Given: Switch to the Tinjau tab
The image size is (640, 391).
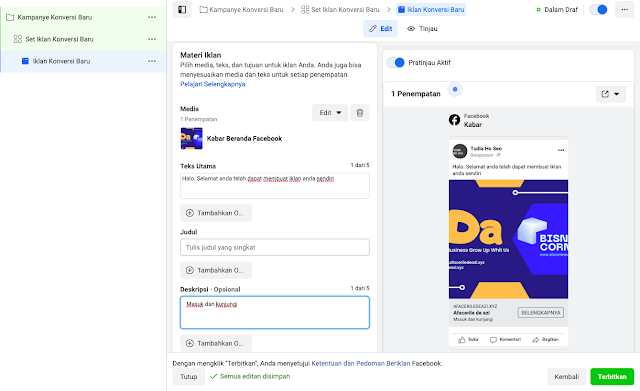Looking at the screenshot, I should tap(422, 29).
